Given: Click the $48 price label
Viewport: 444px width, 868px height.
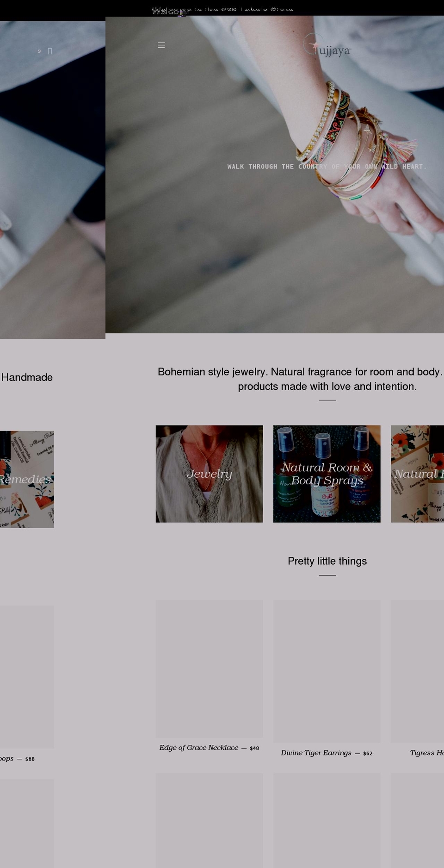Looking at the screenshot, I should pyautogui.click(x=254, y=748).
